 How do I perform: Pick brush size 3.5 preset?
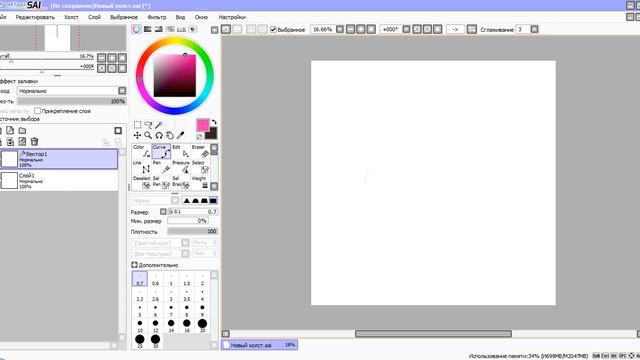187,295
